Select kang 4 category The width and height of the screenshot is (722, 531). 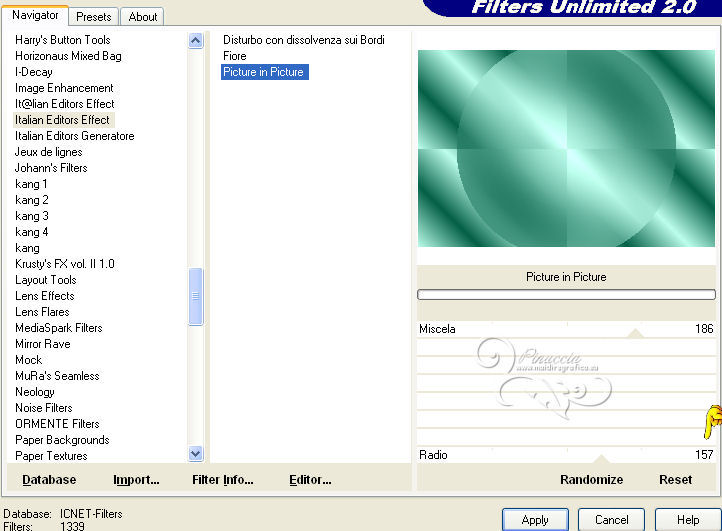pos(31,232)
